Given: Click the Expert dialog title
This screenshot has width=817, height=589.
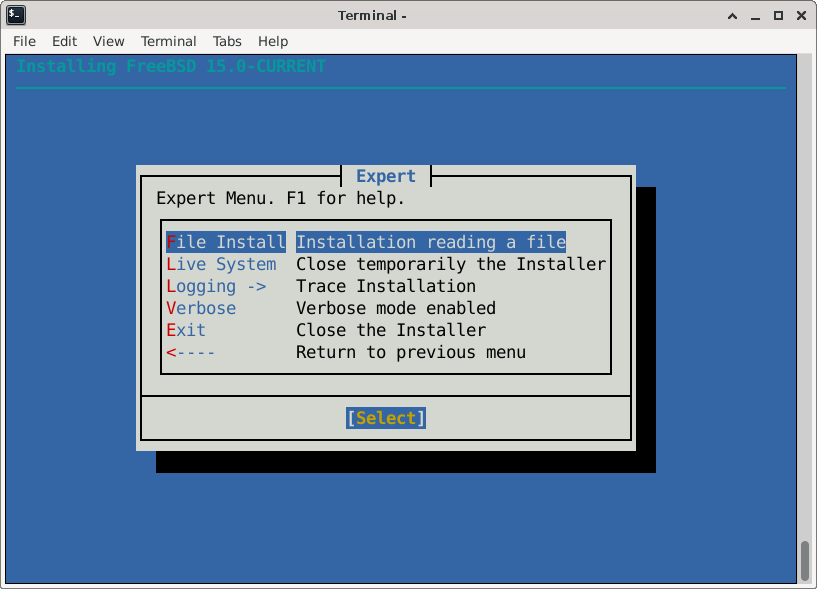Looking at the screenshot, I should (385, 176).
